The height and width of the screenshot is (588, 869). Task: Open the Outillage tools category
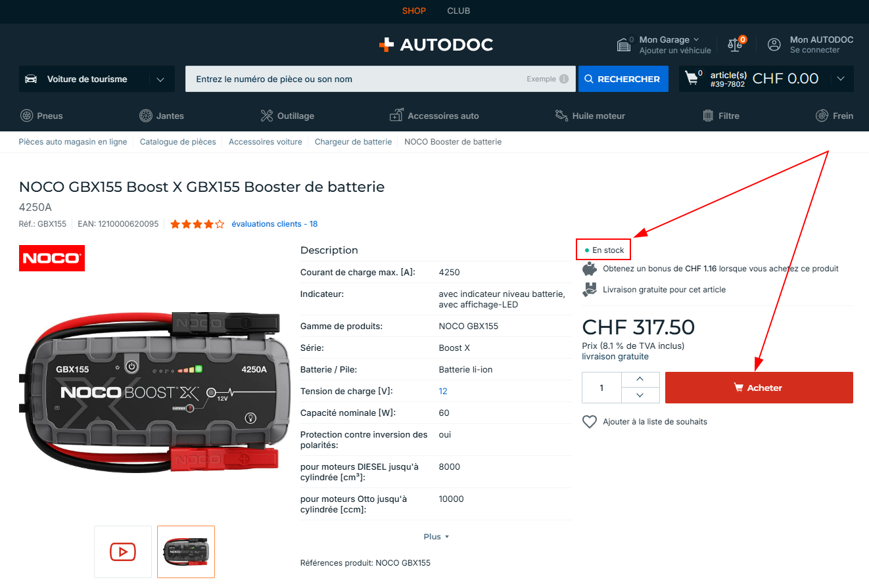pyautogui.click(x=287, y=116)
